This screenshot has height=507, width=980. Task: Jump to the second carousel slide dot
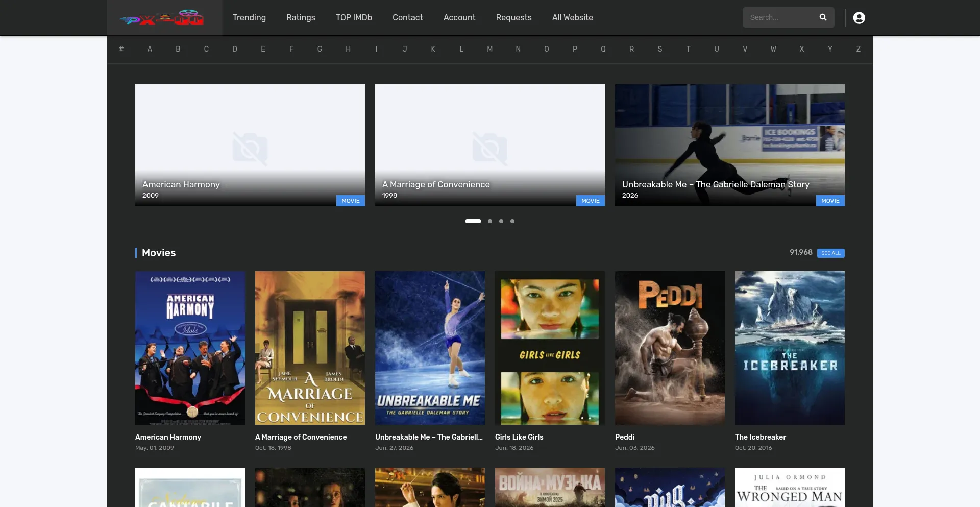(x=490, y=221)
